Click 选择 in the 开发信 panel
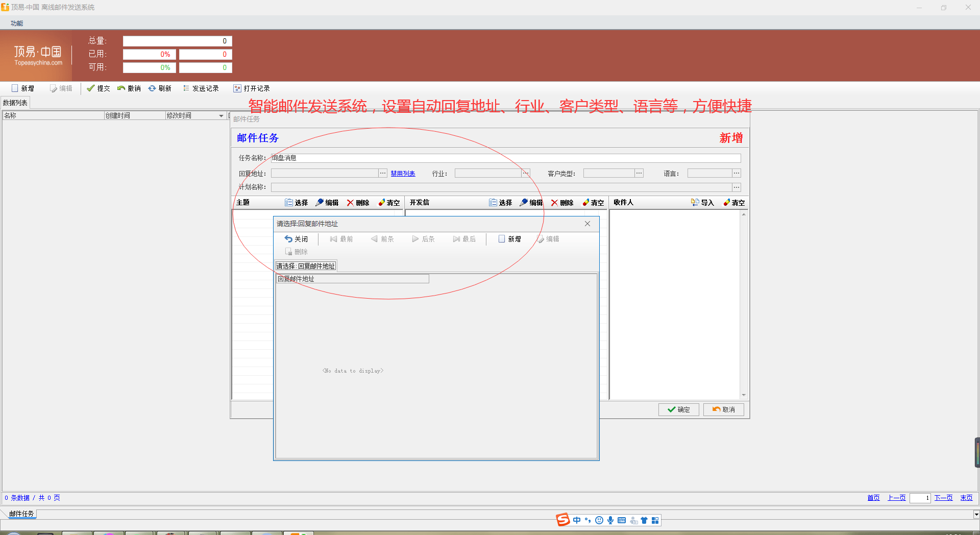 pyautogui.click(x=501, y=203)
